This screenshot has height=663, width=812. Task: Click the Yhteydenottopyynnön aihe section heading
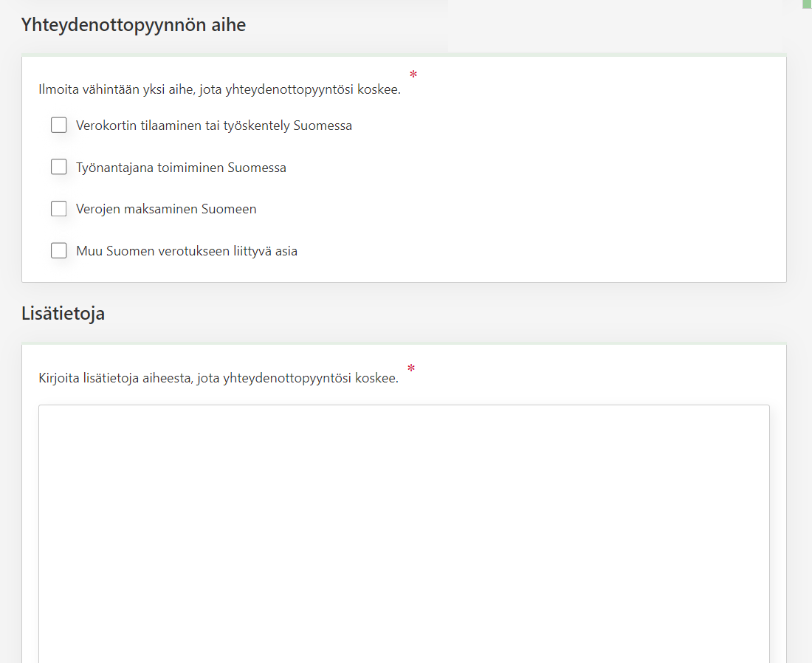pos(134,25)
